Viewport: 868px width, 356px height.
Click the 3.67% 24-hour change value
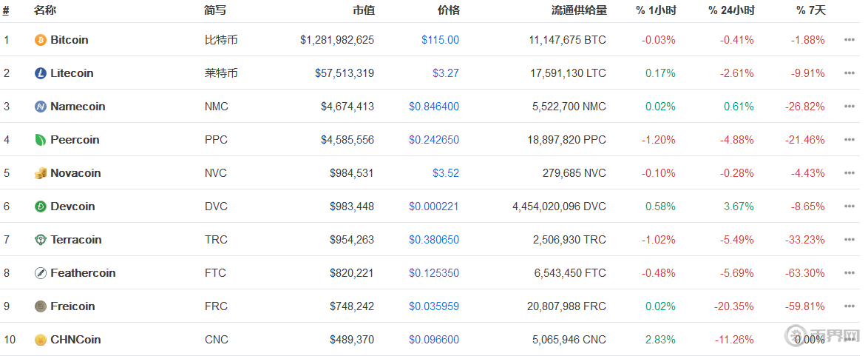pyautogui.click(x=739, y=206)
